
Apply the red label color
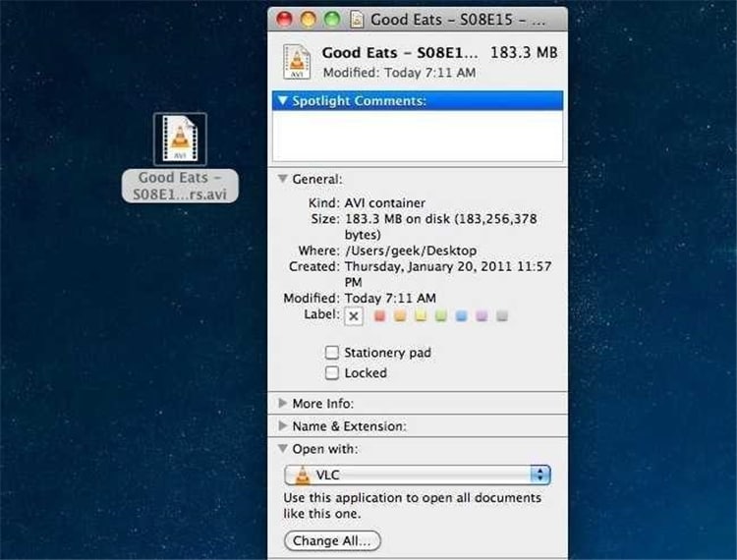379,315
